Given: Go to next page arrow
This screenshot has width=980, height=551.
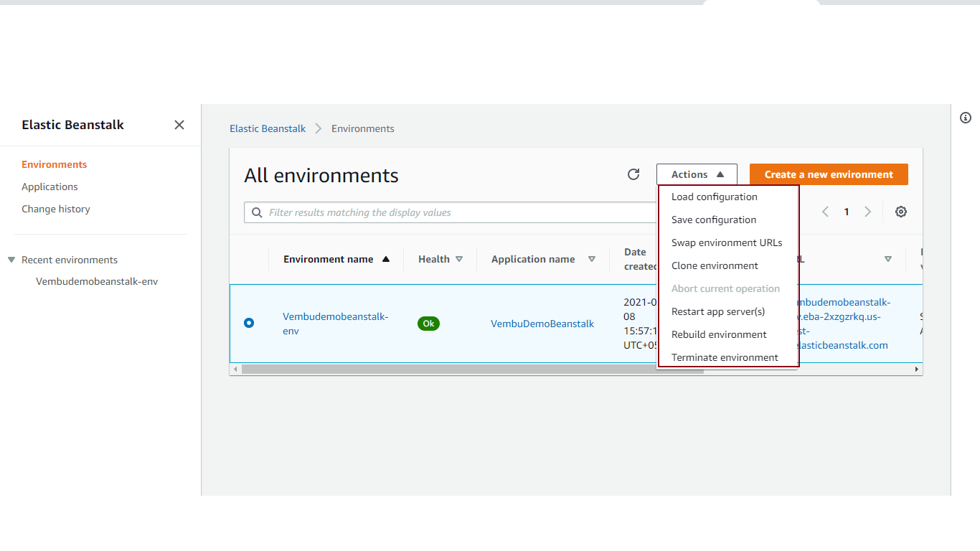Looking at the screenshot, I should pos(867,212).
